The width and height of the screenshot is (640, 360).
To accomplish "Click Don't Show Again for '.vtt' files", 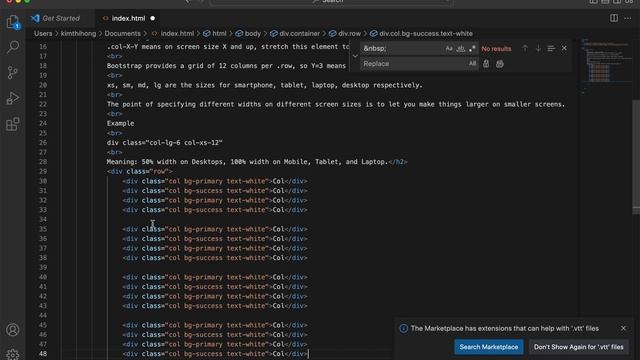I will pos(578,347).
